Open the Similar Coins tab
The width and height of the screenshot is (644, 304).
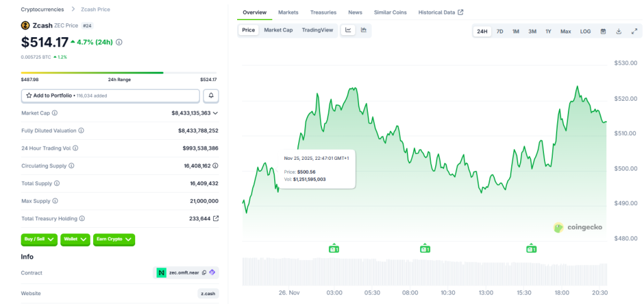tap(390, 13)
